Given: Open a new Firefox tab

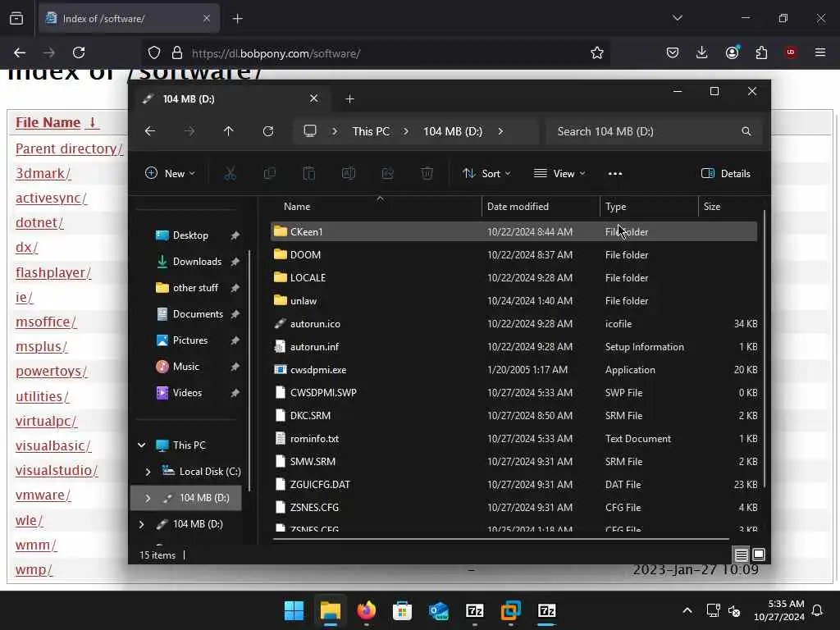Looking at the screenshot, I should pyautogui.click(x=237, y=19).
